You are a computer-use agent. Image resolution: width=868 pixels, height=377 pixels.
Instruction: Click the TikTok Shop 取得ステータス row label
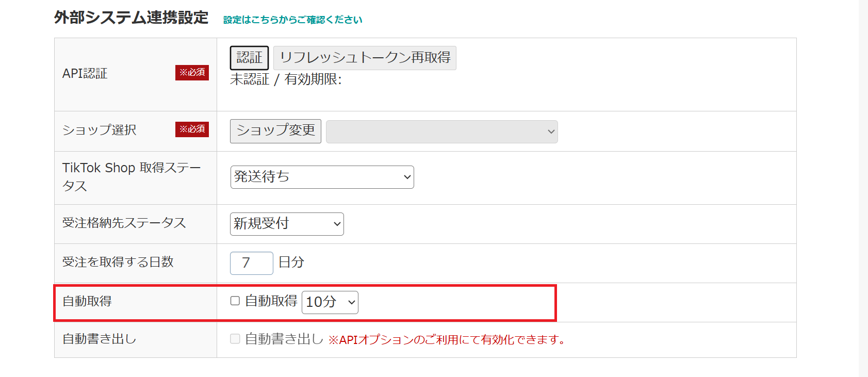point(131,176)
